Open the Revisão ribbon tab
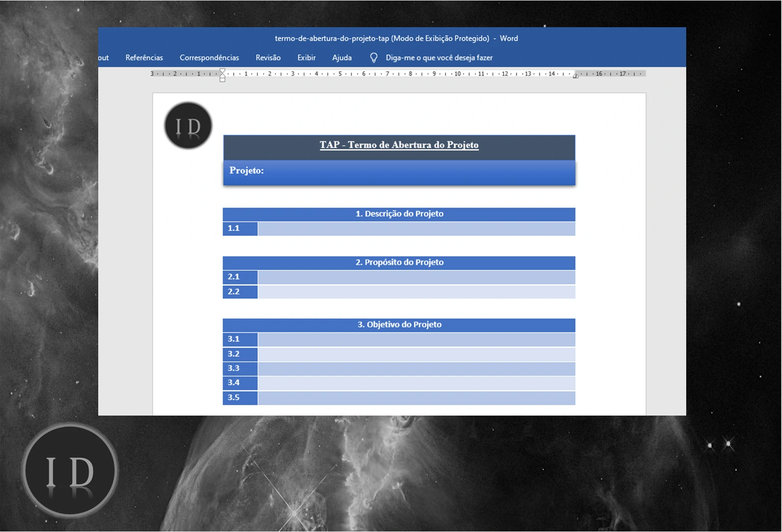The width and height of the screenshot is (782, 532). [x=268, y=58]
